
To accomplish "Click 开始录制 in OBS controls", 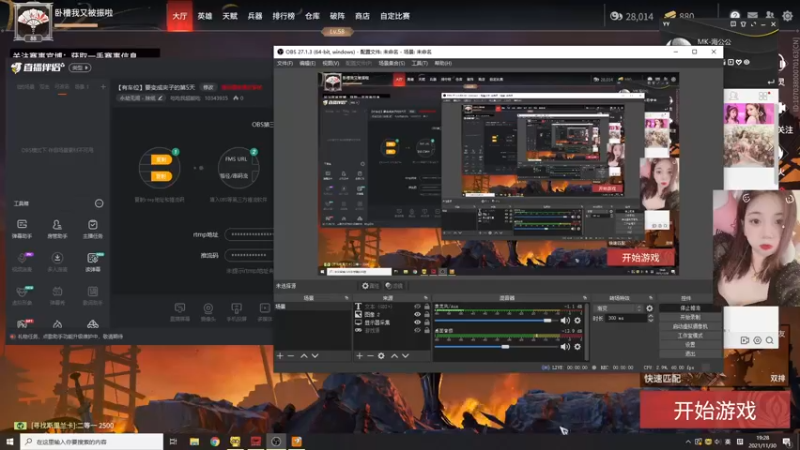I will pyautogui.click(x=690, y=317).
